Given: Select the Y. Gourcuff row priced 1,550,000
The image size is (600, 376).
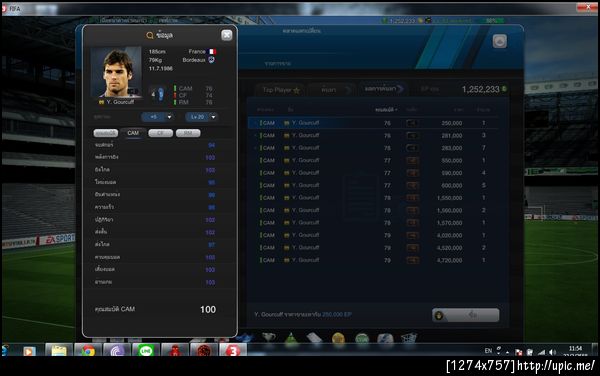Looking at the screenshot, I should point(373,198).
